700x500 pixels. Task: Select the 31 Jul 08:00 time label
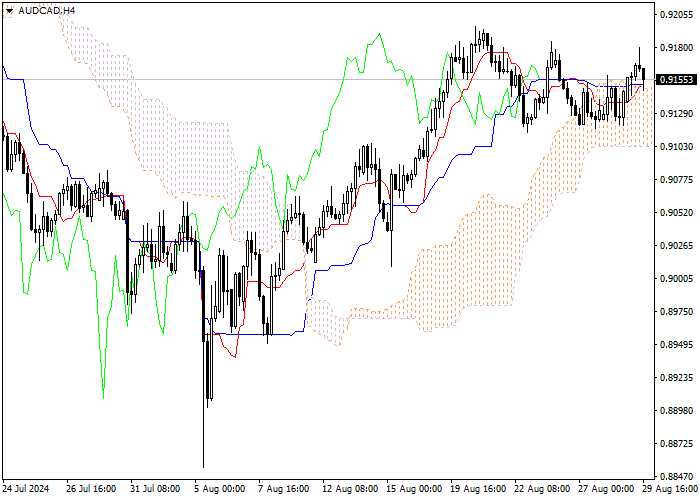click(x=155, y=489)
